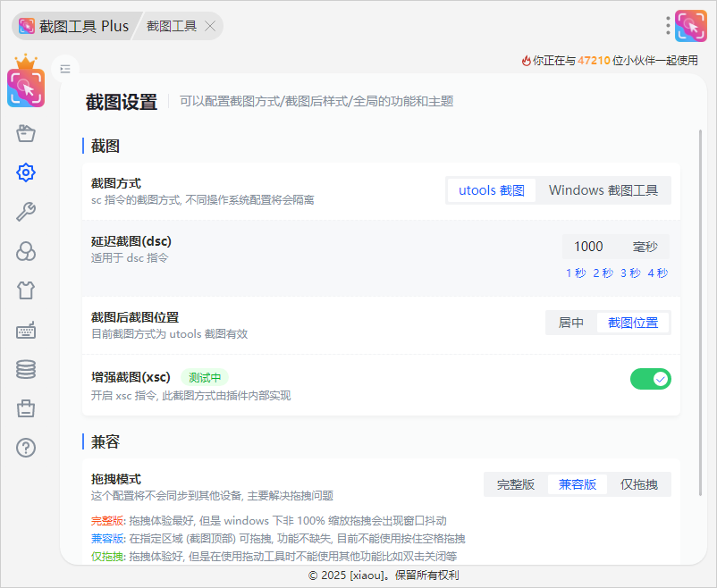Click the settings page vertical scrollbar
Viewport: 717px width, 588px height.
[x=700, y=313]
